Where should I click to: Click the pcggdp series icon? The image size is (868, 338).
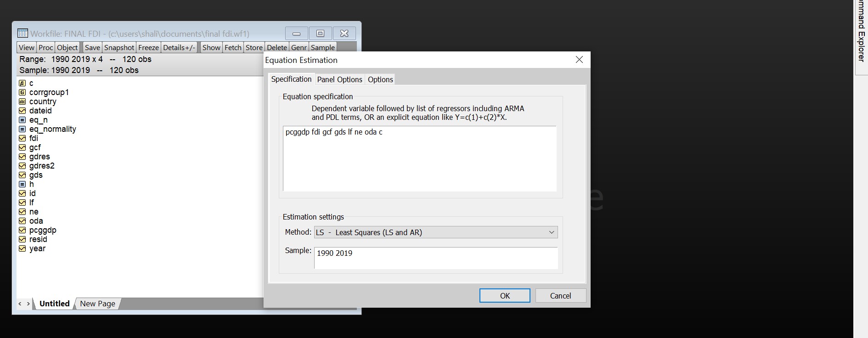coord(22,230)
